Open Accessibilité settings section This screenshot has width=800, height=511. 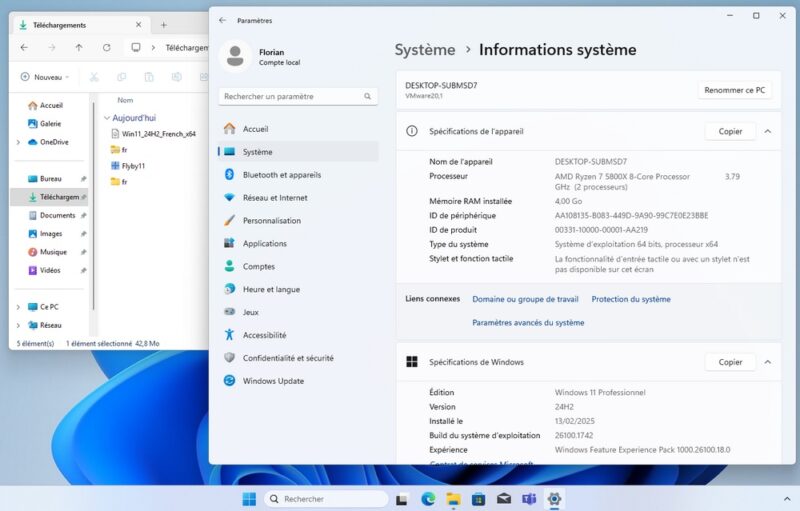tap(264, 335)
